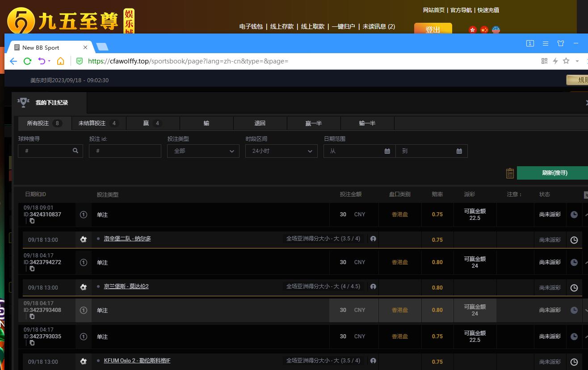Image resolution: width=588 pixels, height=370 pixels.
Task: Expand bet 3423793408 row with chevron
Action: pyautogui.click(x=586, y=310)
